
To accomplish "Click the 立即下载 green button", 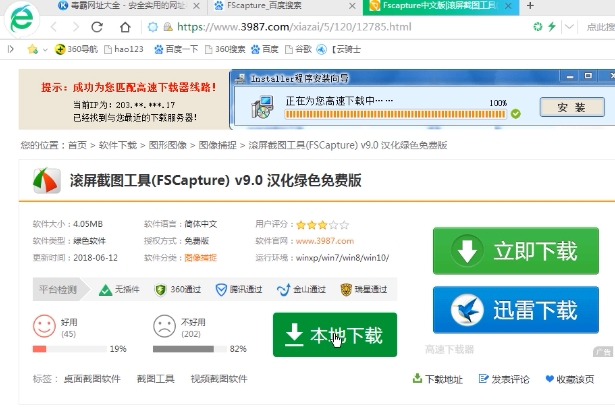I will [516, 251].
